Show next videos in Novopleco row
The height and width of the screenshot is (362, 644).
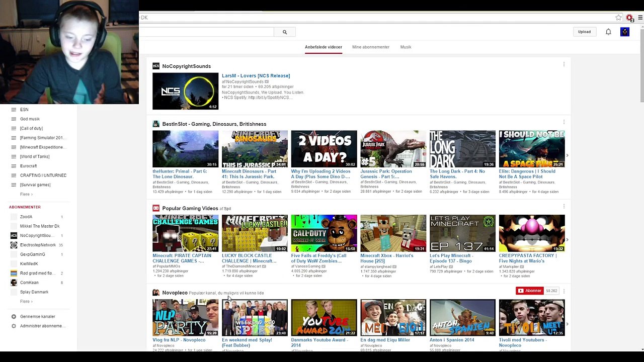[x=568, y=324]
